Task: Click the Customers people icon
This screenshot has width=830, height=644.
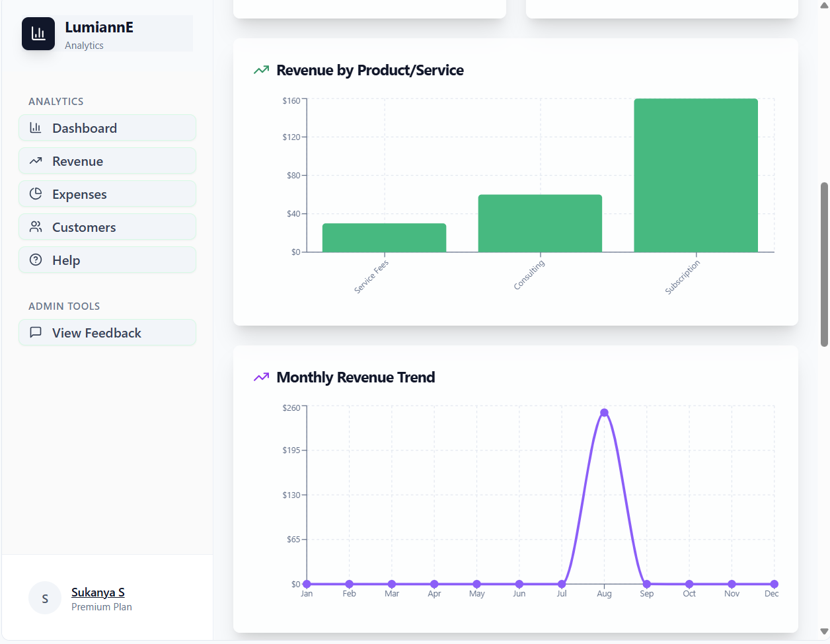Action: point(36,227)
